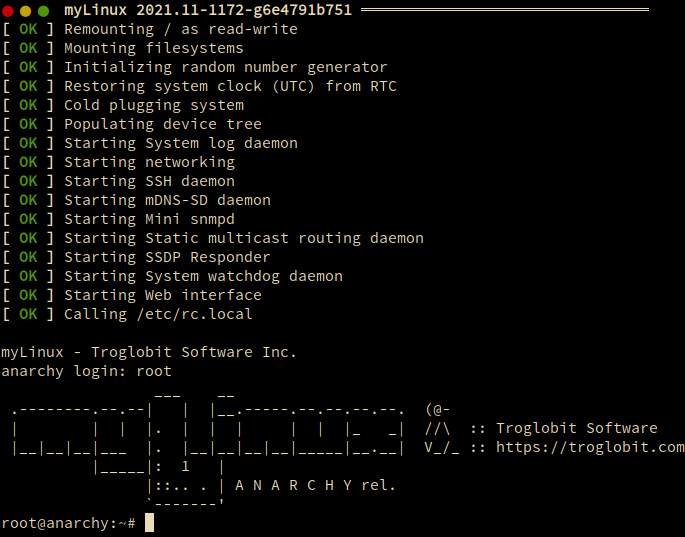
Task: Click the OK status beside Starting SSH daemon
Action: (x=27, y=181)
